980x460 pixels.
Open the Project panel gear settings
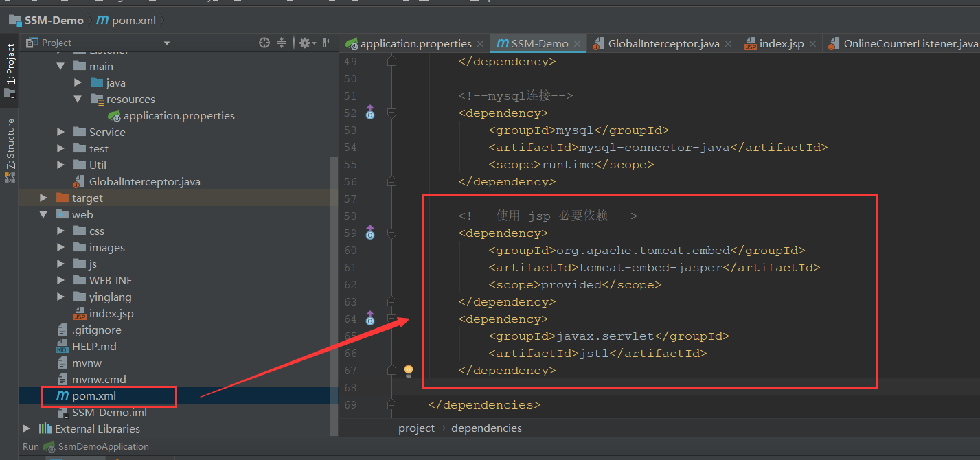pyautogui.click(x=306, y=43)
